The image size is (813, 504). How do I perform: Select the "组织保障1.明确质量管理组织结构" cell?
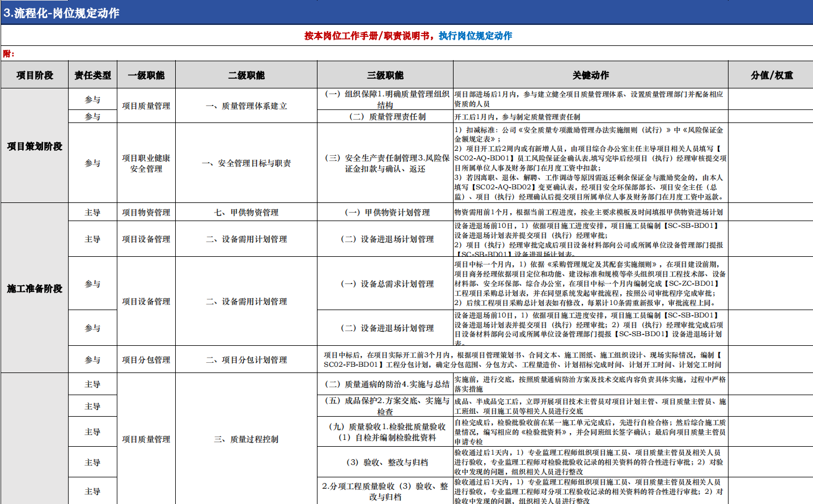[386, 100]
